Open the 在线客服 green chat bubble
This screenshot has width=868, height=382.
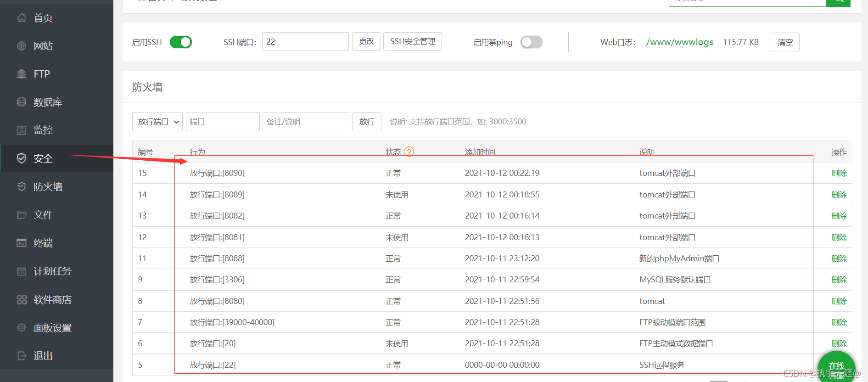(x=836, y=367)
